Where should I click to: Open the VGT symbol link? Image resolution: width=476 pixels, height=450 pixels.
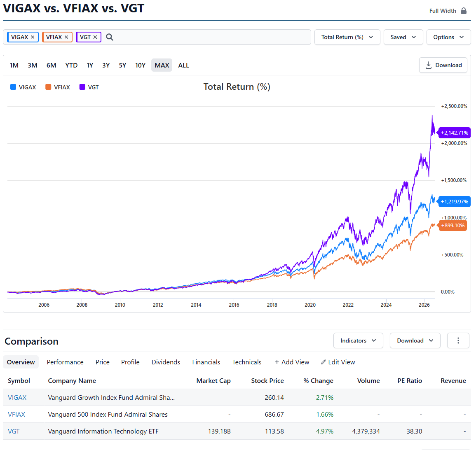point(14,431)
